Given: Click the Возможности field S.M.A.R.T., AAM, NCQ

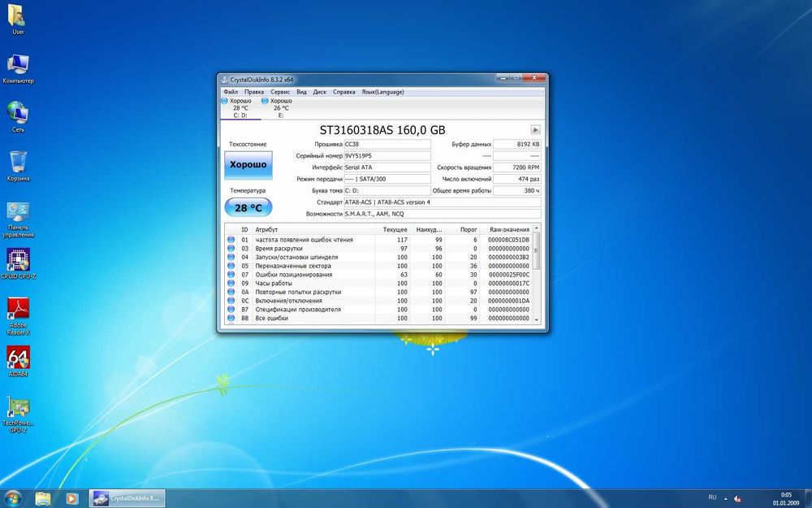Looking at the screenshot, I should click(443, 214).
